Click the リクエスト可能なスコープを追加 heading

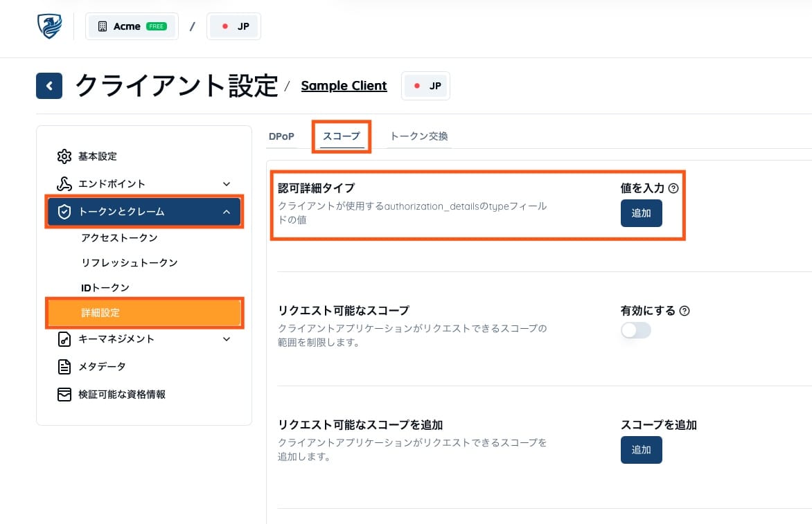pyautogui.click(x=360, y=425)
